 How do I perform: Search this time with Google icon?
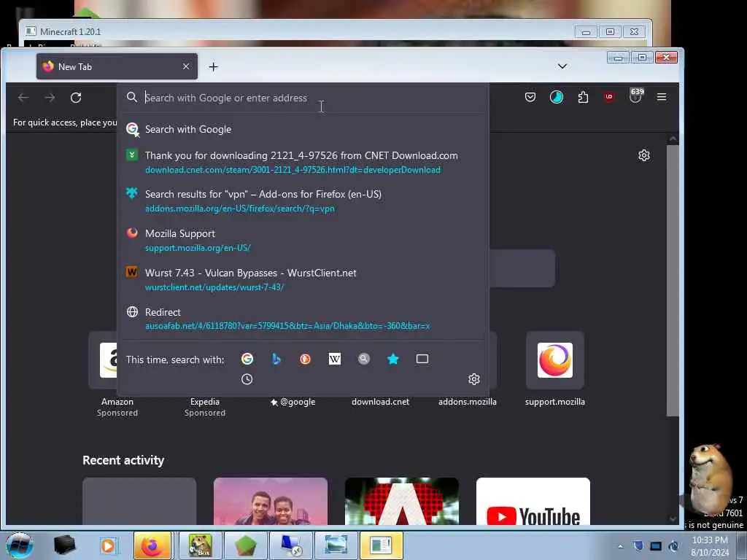[x=247, y=359]
